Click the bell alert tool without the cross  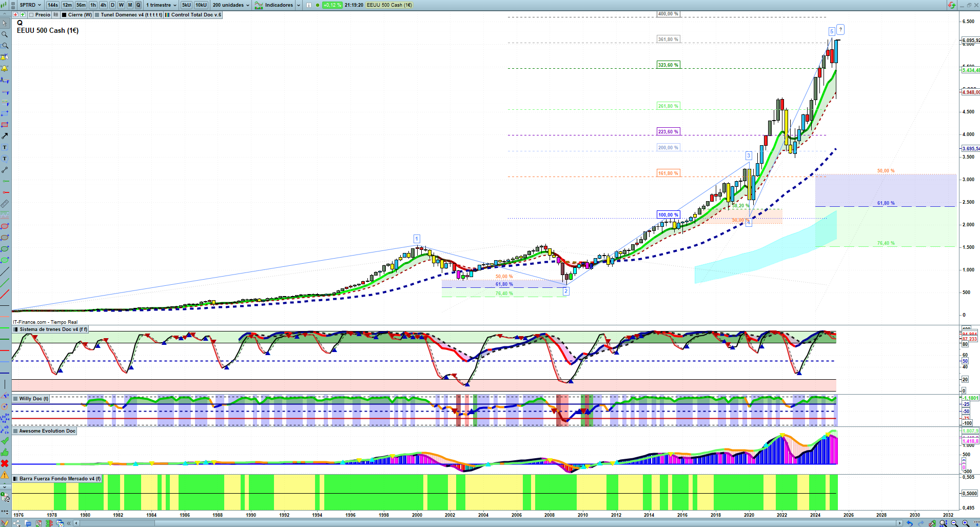click(x=5, y=68)
